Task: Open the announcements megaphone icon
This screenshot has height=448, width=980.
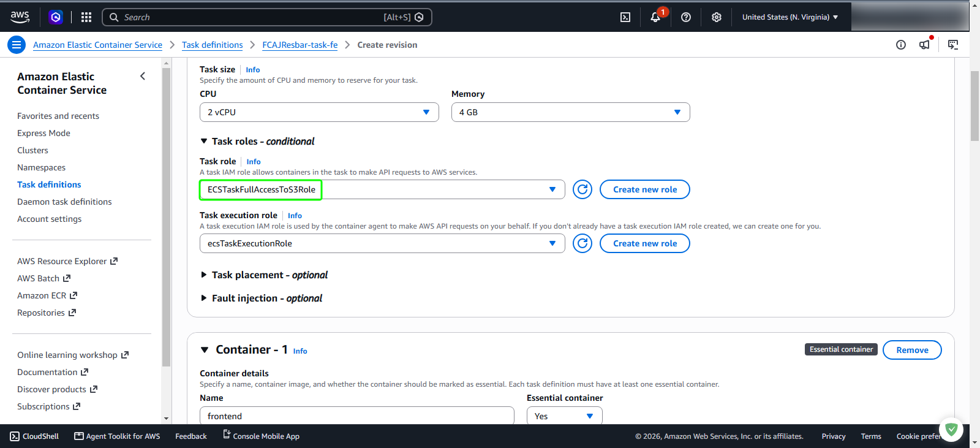Action: [925, 44]
